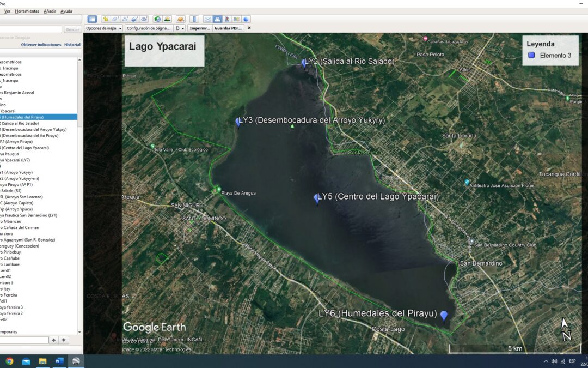Open Chrome from the taskbar

(9, 361)
